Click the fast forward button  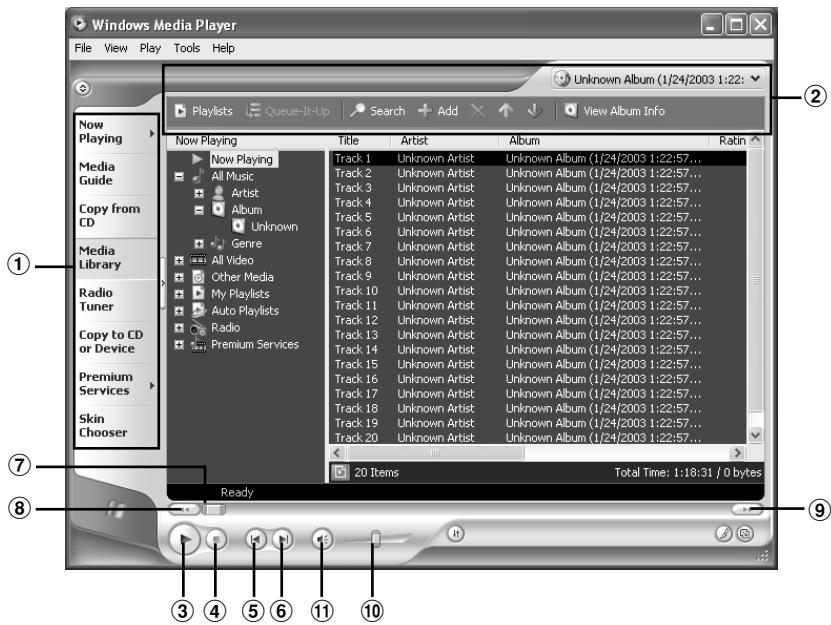click(747, 509)
